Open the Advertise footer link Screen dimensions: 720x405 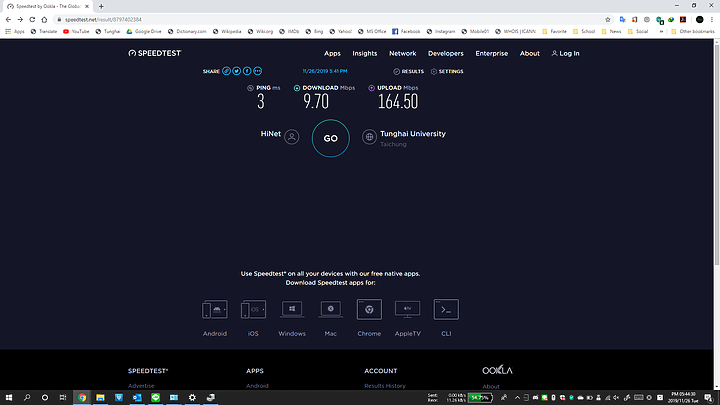click(141, 386)
